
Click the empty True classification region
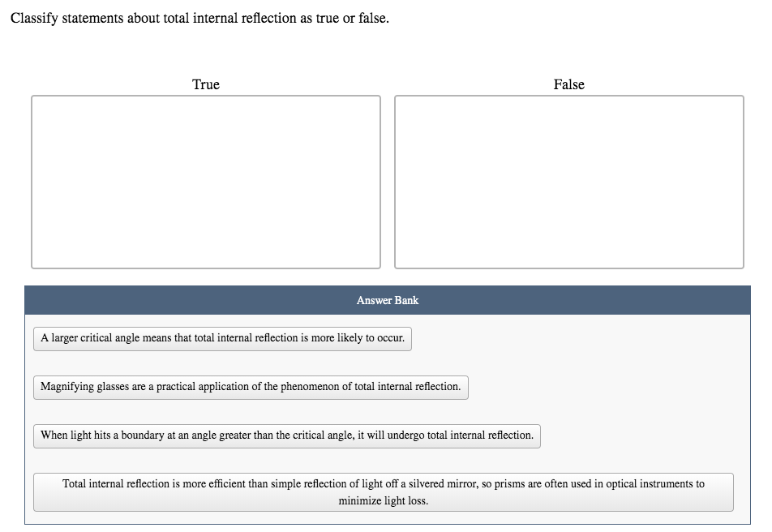coord(205,181)
